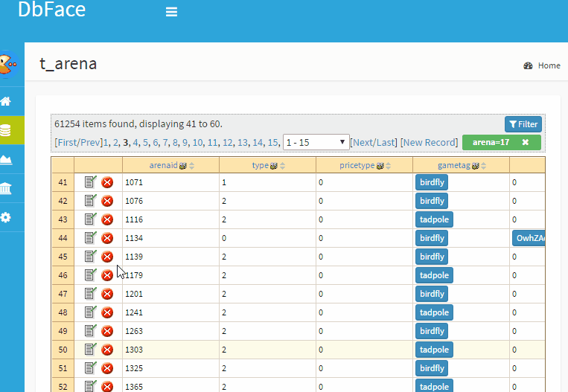This screenshot has width=568, height=392.
Task: Open the page range 1 - 15 dropdown
Action: coord(316,142)
